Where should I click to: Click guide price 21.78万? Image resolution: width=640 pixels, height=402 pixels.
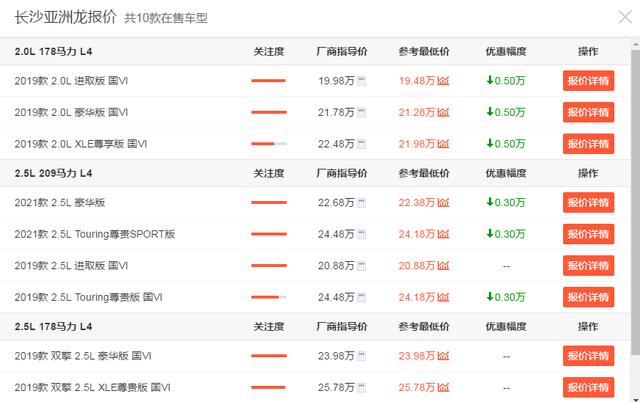[336, 112]
